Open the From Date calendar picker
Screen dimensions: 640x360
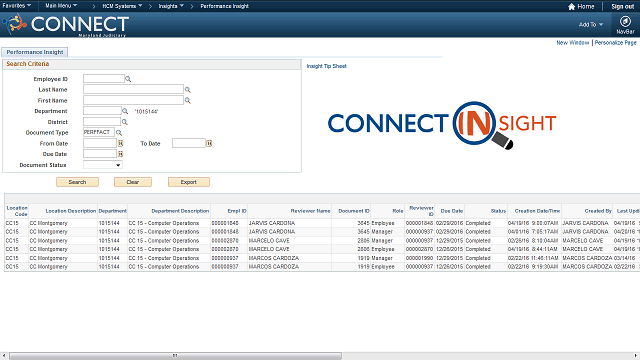tap(120, 143)
